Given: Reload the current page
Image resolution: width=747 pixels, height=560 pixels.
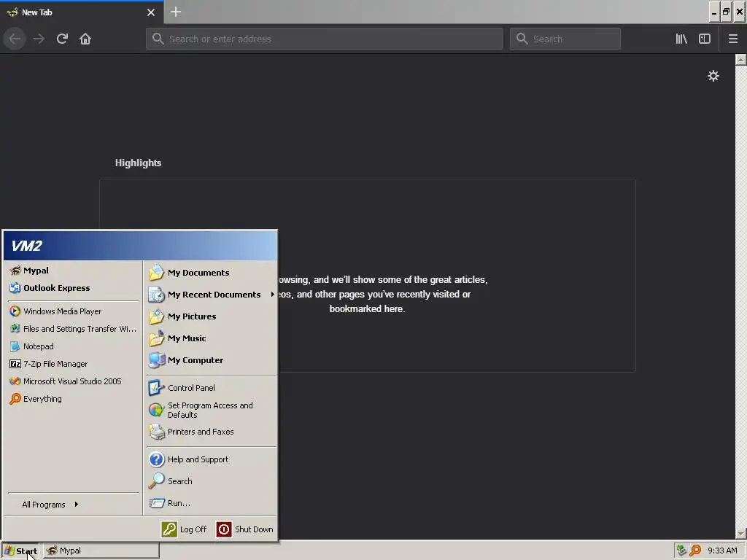Looking at the screenshot, I should click(x=62, y=39).
